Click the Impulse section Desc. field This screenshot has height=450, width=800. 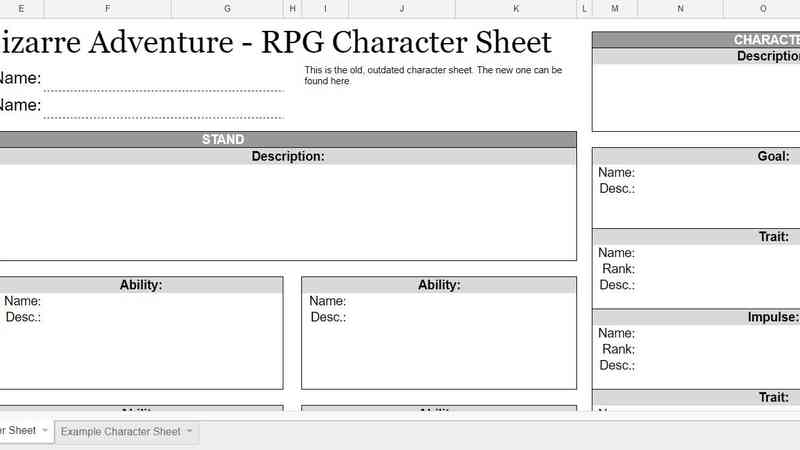pos(715,365)
